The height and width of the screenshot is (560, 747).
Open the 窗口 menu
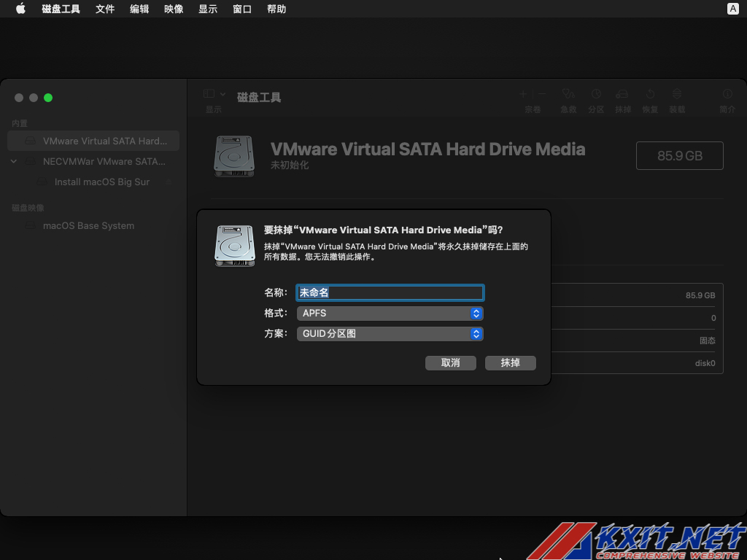(242, 9)
